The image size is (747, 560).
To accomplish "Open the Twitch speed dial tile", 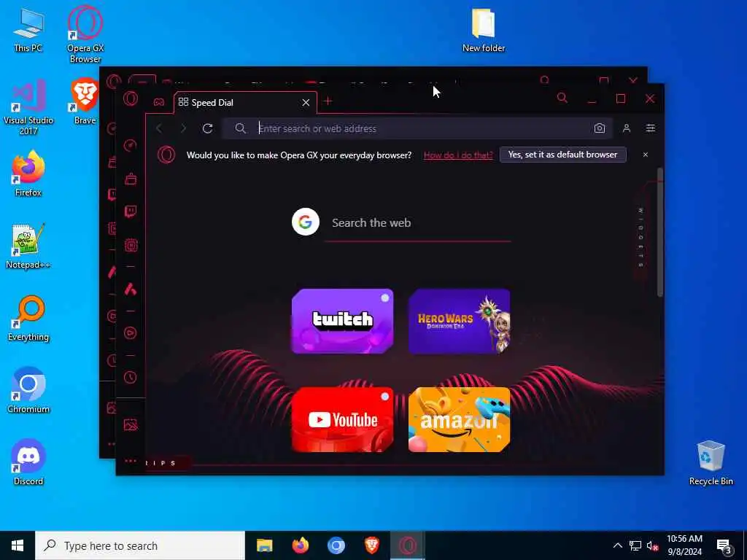I will [x=343, y=321].
